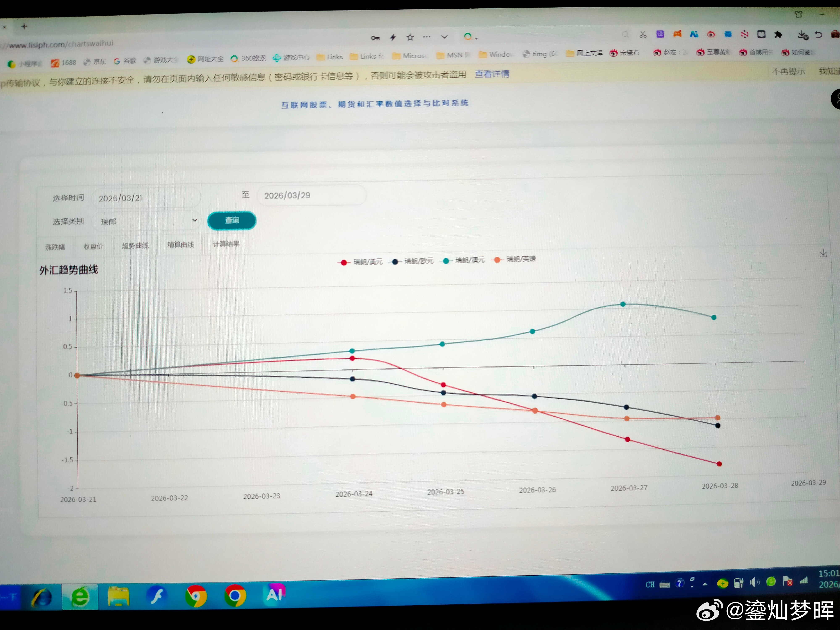Click the lightning speed mode icon
840x630 pixels.
(393, 37)
